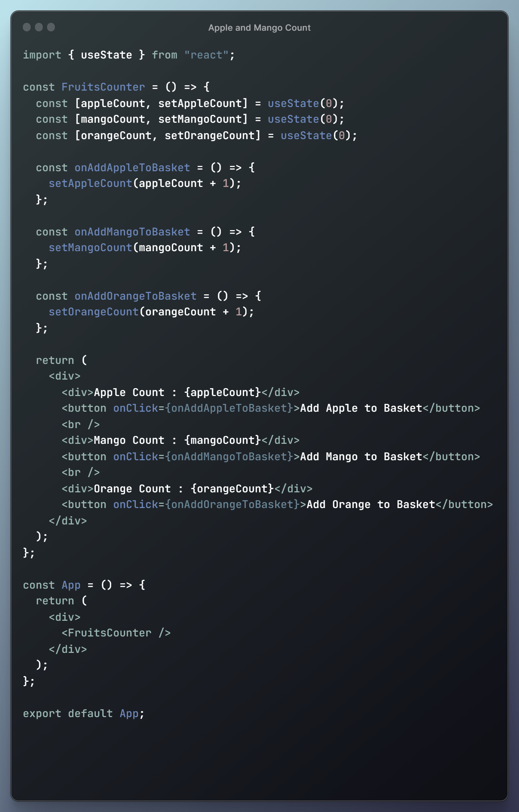Click the onAddOrangeToBasket function declaration
The width and height of the screenshot is (519, 812).
click(x=135, y=296)
